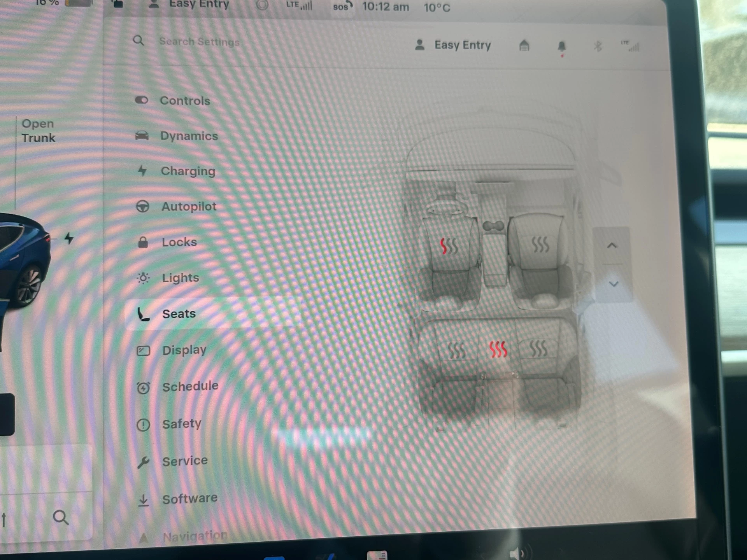Toggle the driver seat heater
This screenshot has width=747, height=560.
[449, 246]
